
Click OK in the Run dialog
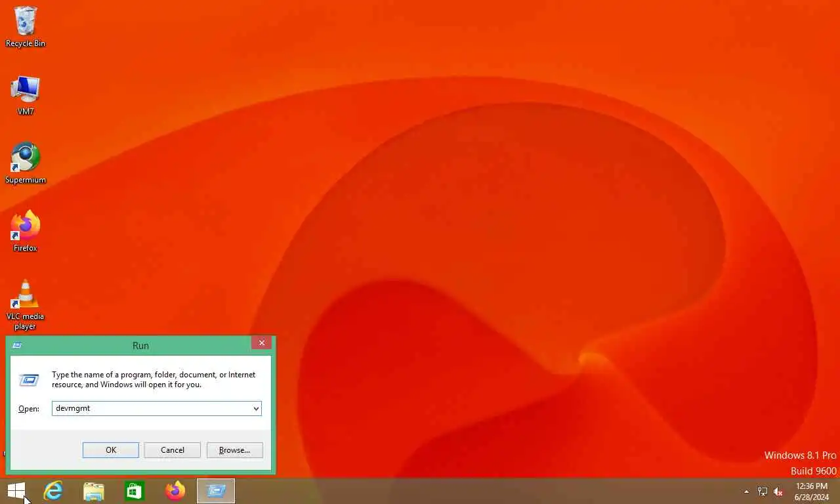click(111, 450)
